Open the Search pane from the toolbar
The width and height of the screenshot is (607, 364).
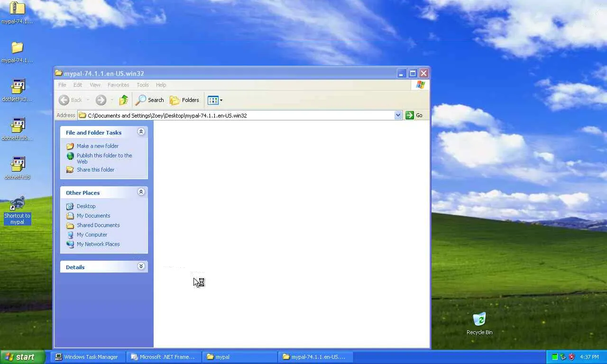[x=149, y=100]
